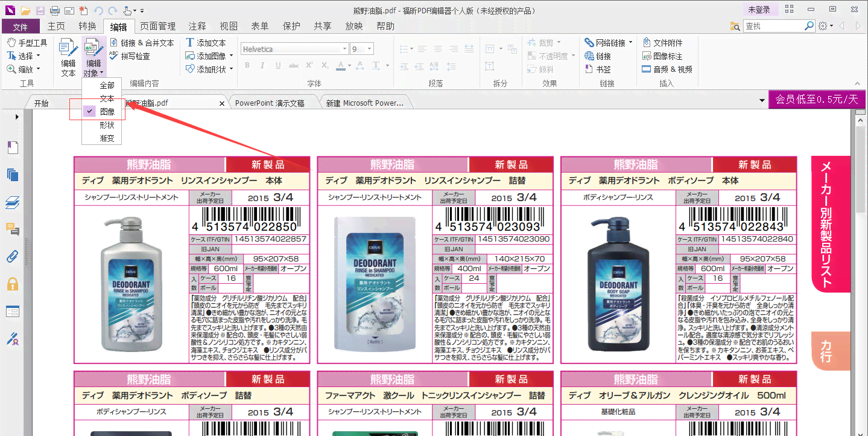
Task: Expand the 添加图像 dropdown
Action: (231, 56)
